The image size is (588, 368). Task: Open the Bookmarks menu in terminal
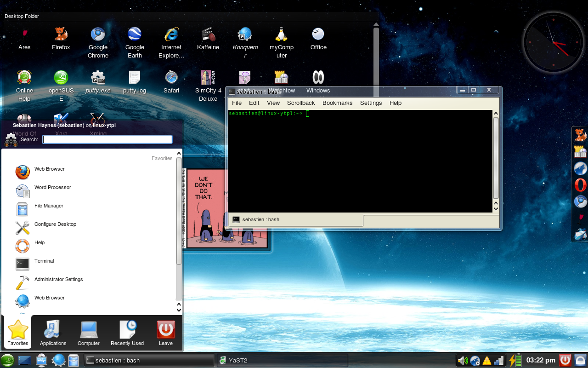pos(337,103)
